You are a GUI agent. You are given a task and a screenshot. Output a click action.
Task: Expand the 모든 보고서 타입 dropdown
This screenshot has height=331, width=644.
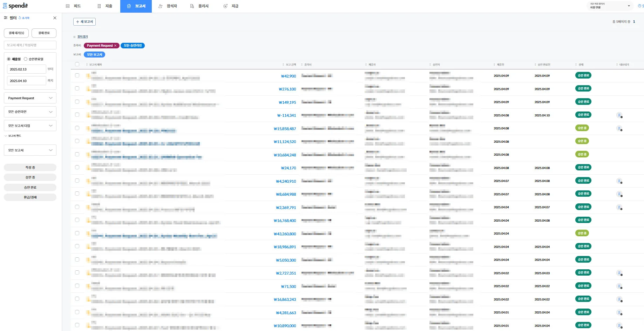click(x=30, y=126)
